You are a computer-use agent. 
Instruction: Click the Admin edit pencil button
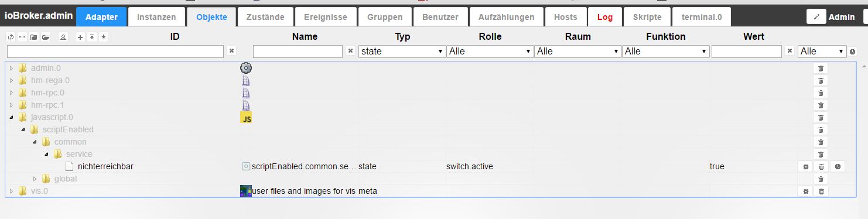[x=816, y=17]
